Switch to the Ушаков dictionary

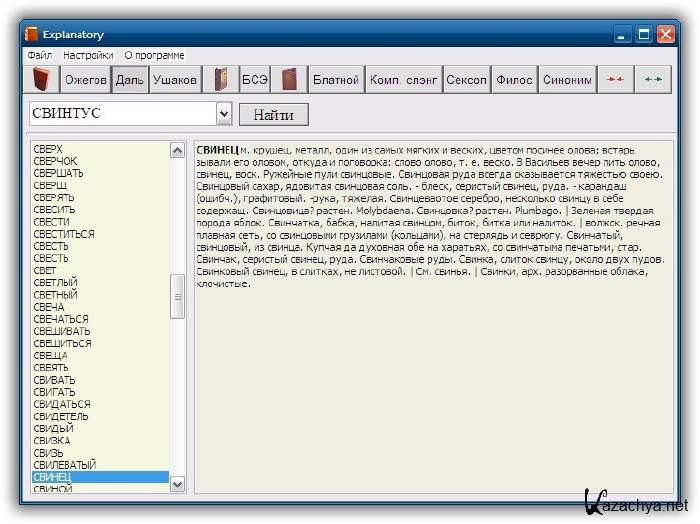(174, 80)
